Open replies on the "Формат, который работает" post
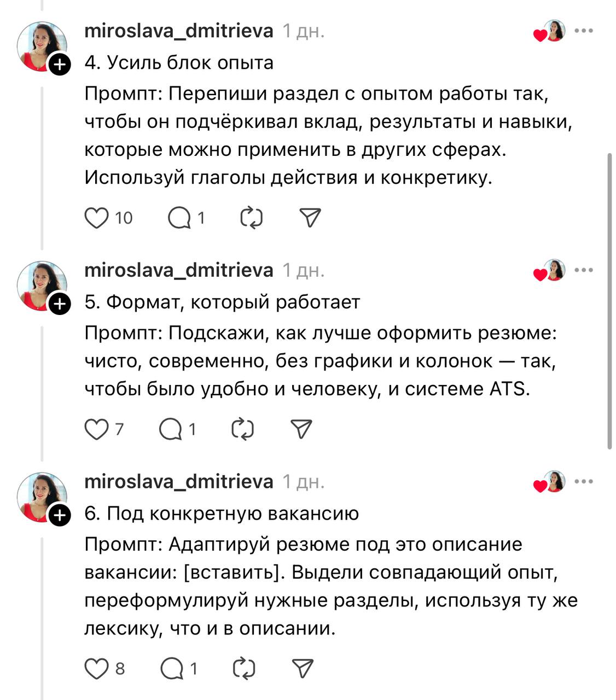616x700 pixels. (170, 429)
